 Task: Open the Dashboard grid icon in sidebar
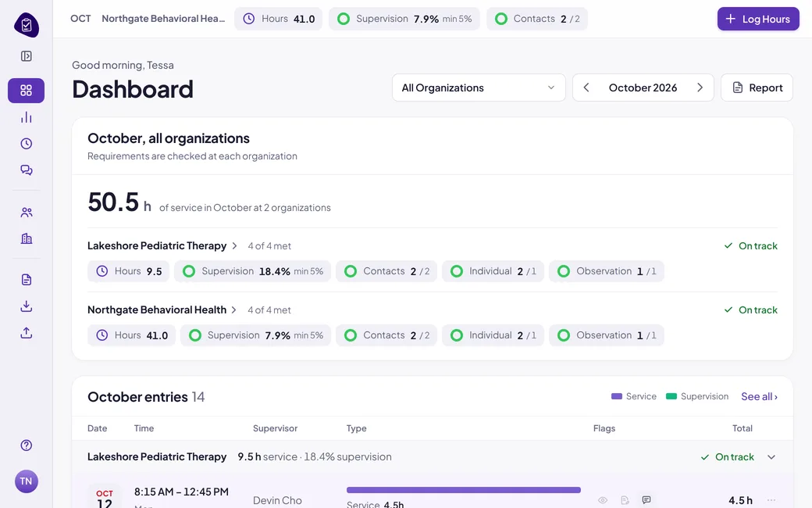click(x=26, y=91)
